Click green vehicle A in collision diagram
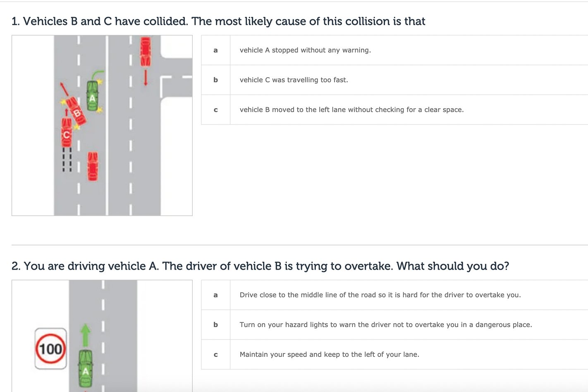This screenshot has height=392, width=588. coord(92,96)
